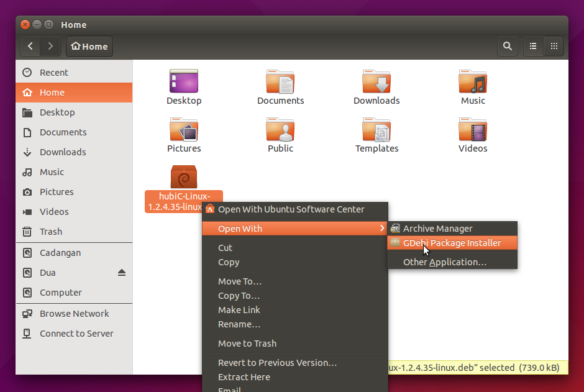Click the Home path bar button

pyautogui.click(x=89, y=46)
